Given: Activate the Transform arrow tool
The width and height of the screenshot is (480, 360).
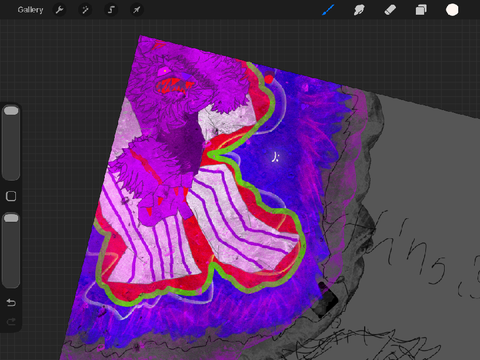Looking at the screenshot, I should tap(137, 10).
